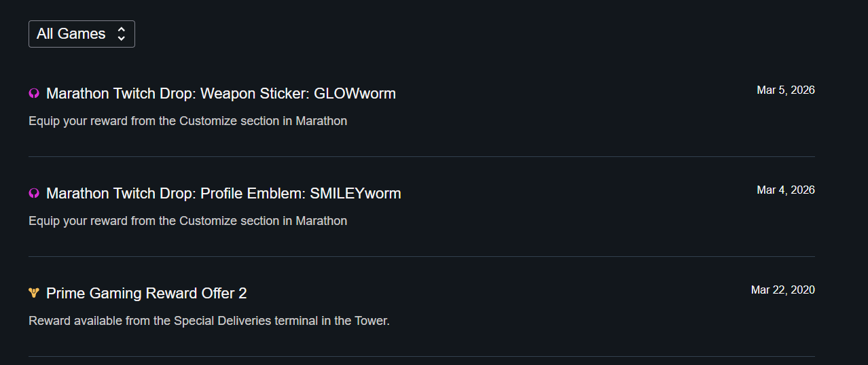868x365 pixels.
Task: Click the divider line below the GLOWworm entry
Action: (421, 156)
